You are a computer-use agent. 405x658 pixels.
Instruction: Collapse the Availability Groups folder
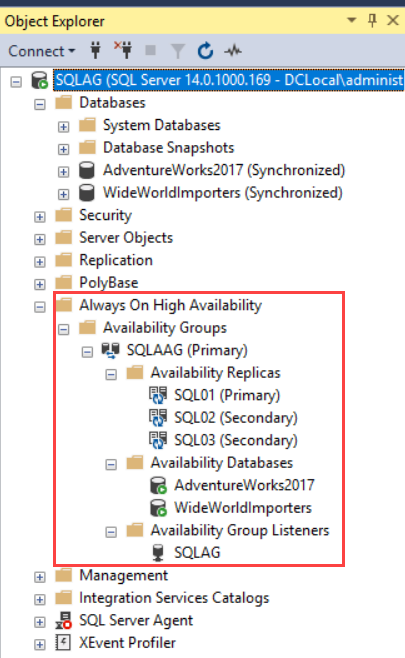click(x=63, y=329)
